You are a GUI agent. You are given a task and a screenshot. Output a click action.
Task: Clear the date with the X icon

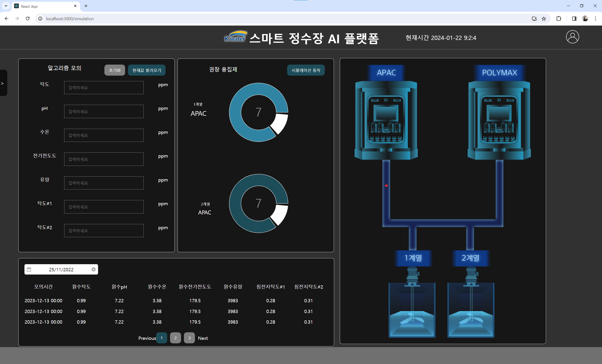(94, 269)
